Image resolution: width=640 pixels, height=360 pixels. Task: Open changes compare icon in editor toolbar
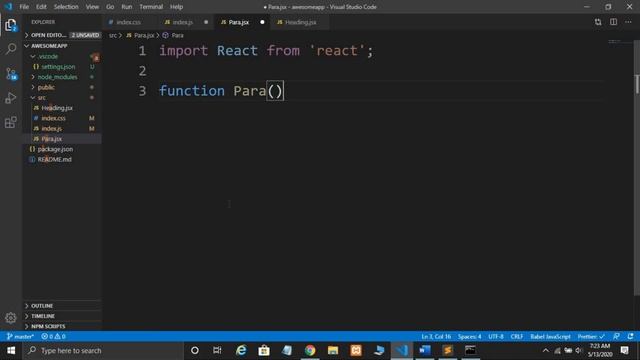point(598,22)
